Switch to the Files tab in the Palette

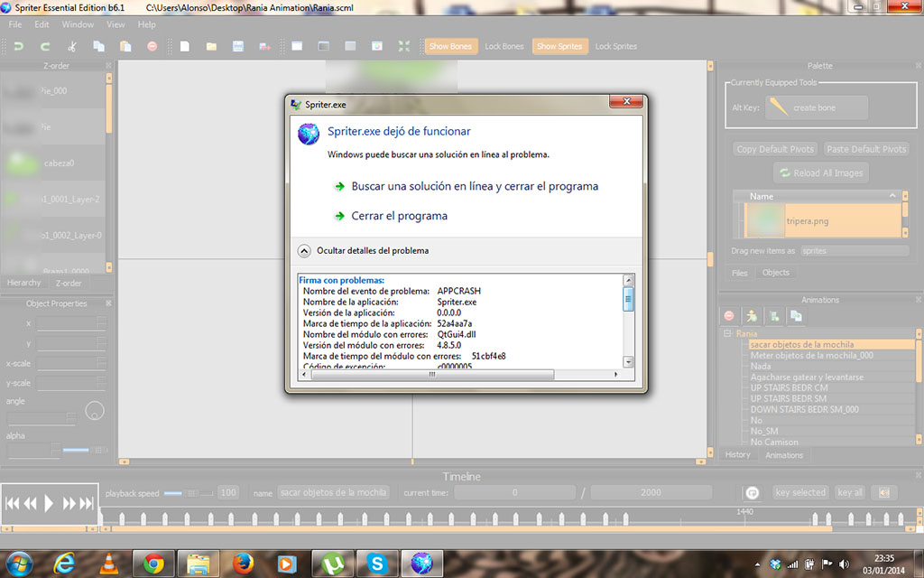pos(740,273)
